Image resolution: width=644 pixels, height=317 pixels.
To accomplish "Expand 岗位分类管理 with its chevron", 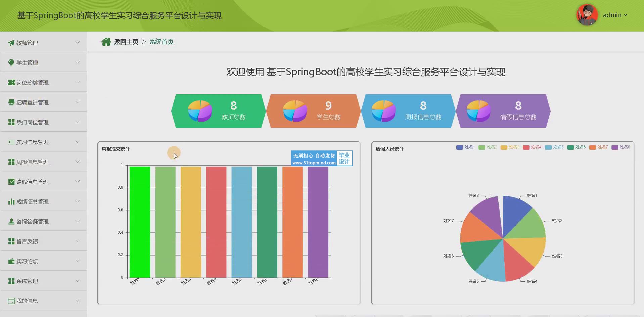I will point(78,82).
